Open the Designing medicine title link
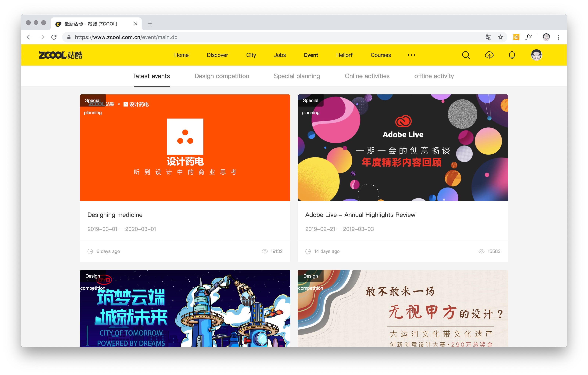The width and height of the screenshot is (588, 375). tap(115, 215)
